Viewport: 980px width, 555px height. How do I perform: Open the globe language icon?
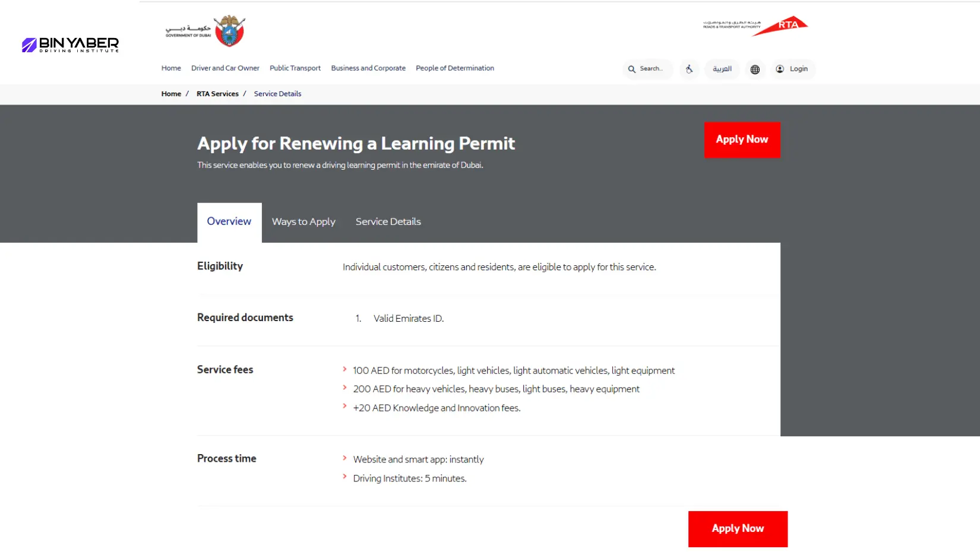click(x=755, y=69)
